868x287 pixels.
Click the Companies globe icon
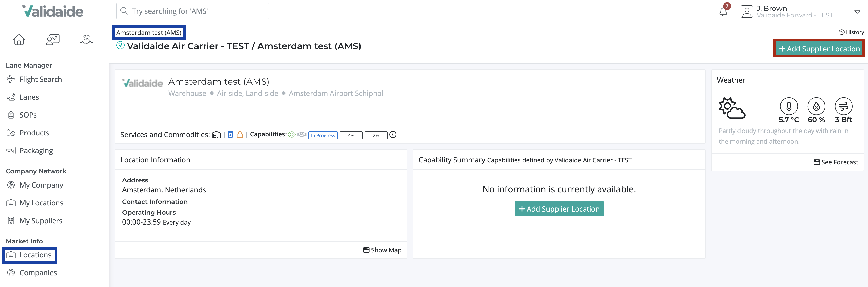[x=11, y=272]
